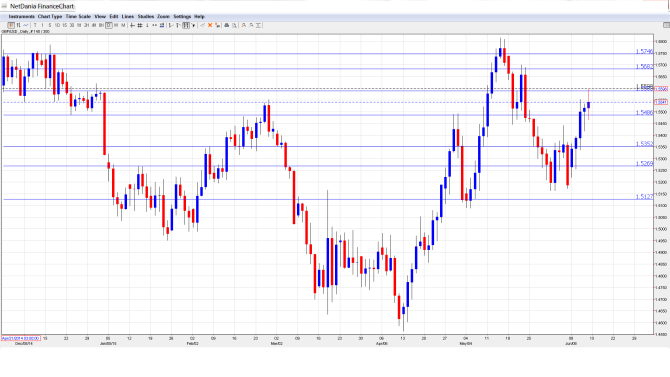Open the Time Scale menu
670x377 pixels.
click(78, 17)
